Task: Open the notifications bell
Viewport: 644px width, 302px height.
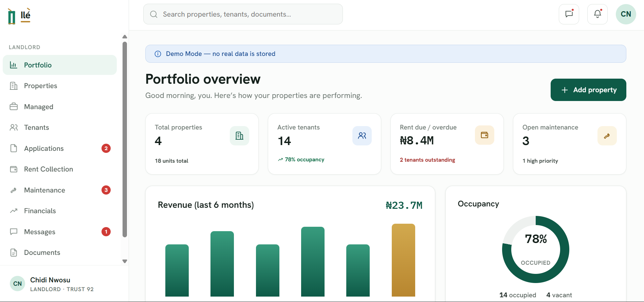Action: click(597, 14)
